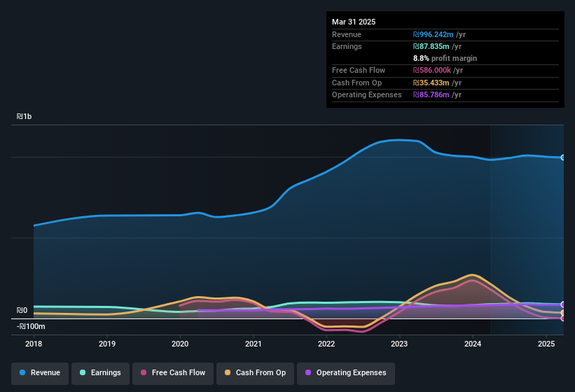Click the ₪586.000k free cash flow value

pos(431,70)
